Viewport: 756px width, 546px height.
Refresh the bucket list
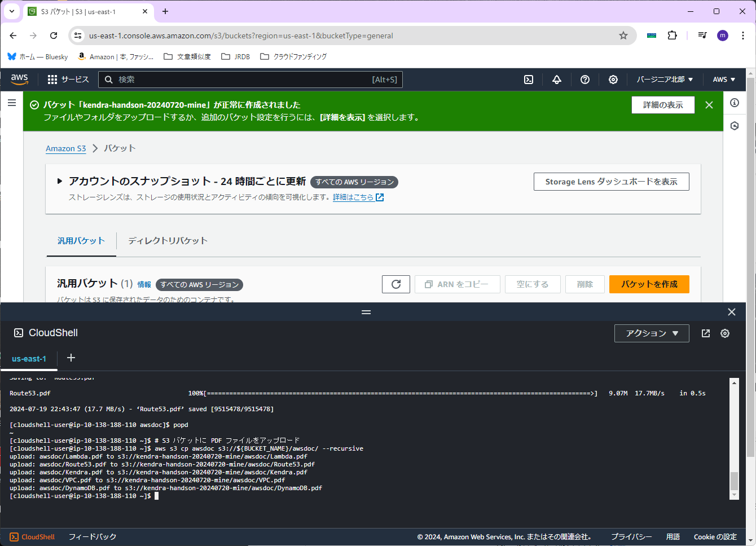[396, 284]
